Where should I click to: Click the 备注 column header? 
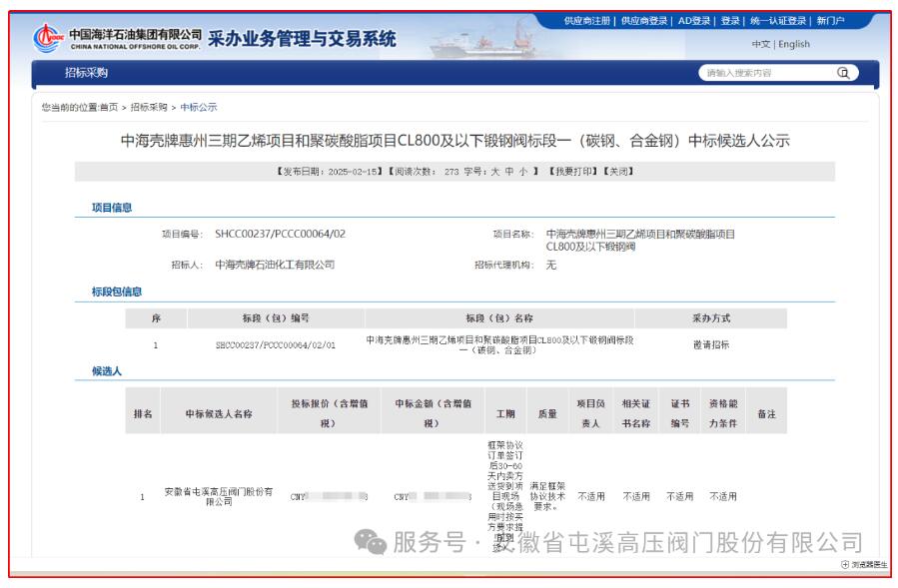tap(766, 413)
